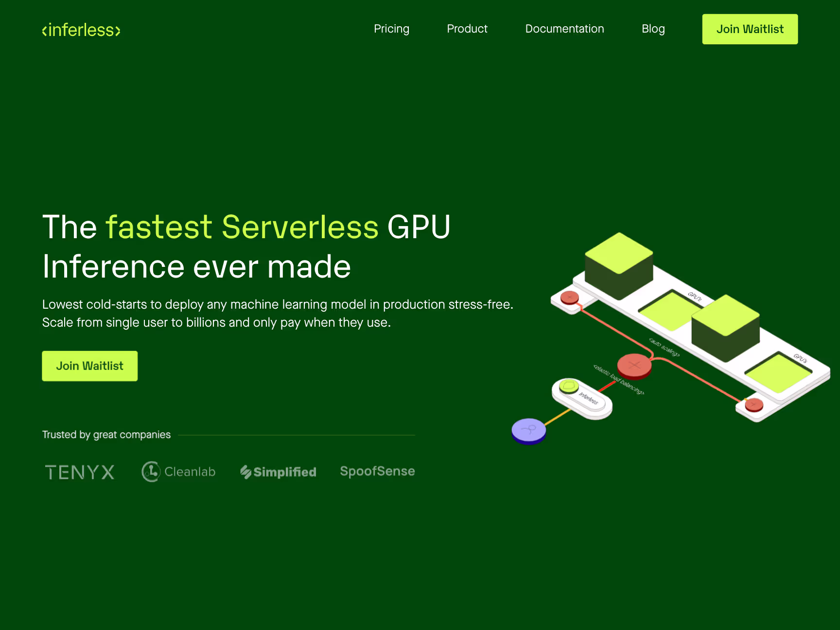Click the large red load balancer circle

[634, 365]
